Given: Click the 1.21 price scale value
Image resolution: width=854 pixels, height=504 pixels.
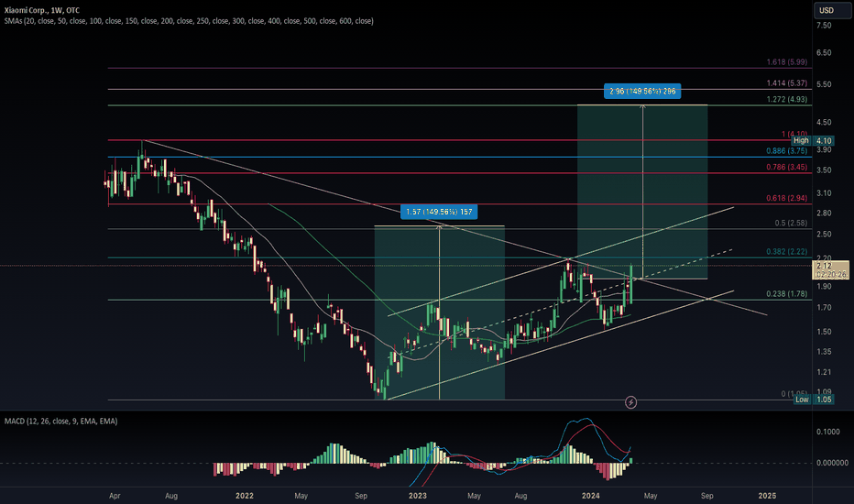Looking at the screenshot, I should click(824, 372).
